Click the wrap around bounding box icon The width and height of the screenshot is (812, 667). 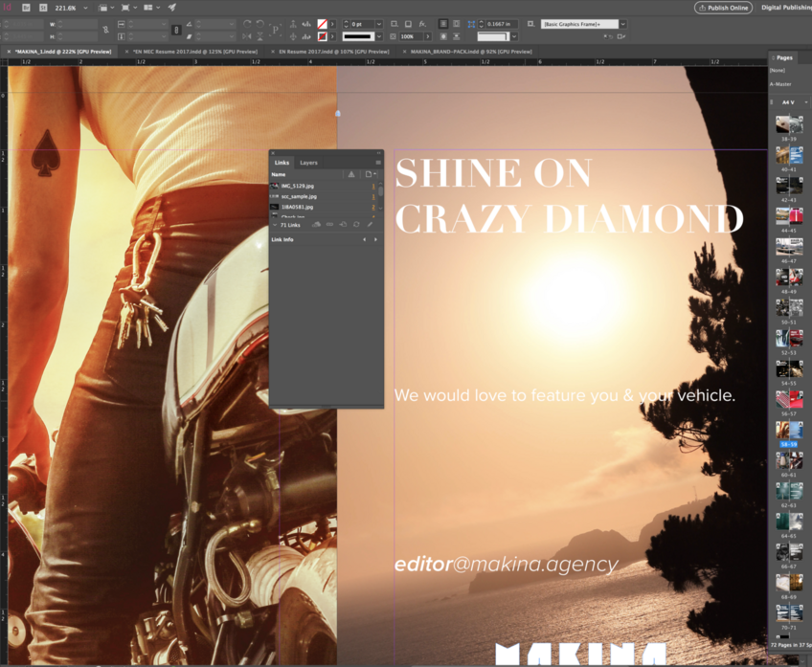(456, 24)
